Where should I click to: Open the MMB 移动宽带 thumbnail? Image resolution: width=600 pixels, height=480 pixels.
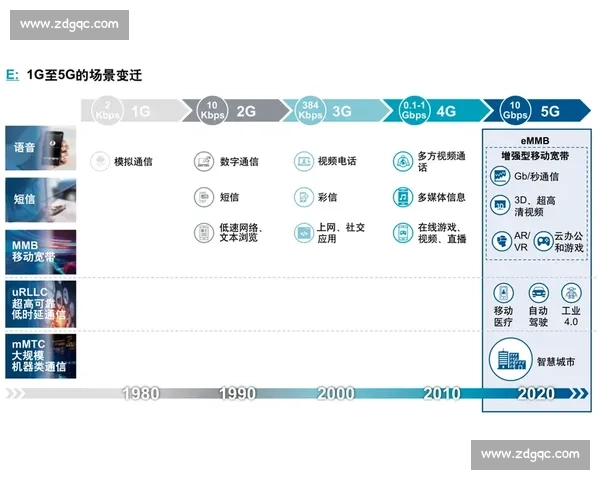pos(41,252)
